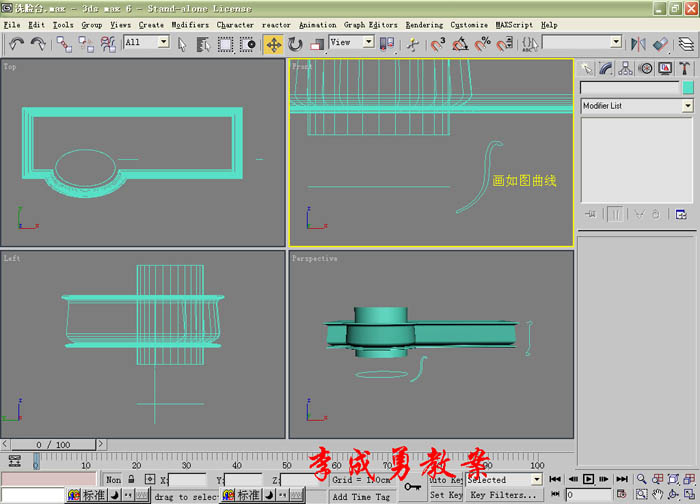This screenshot has height=504, width=700.
Task: Expand the Modifier List dropdown
Action: (x=688, y=106)
